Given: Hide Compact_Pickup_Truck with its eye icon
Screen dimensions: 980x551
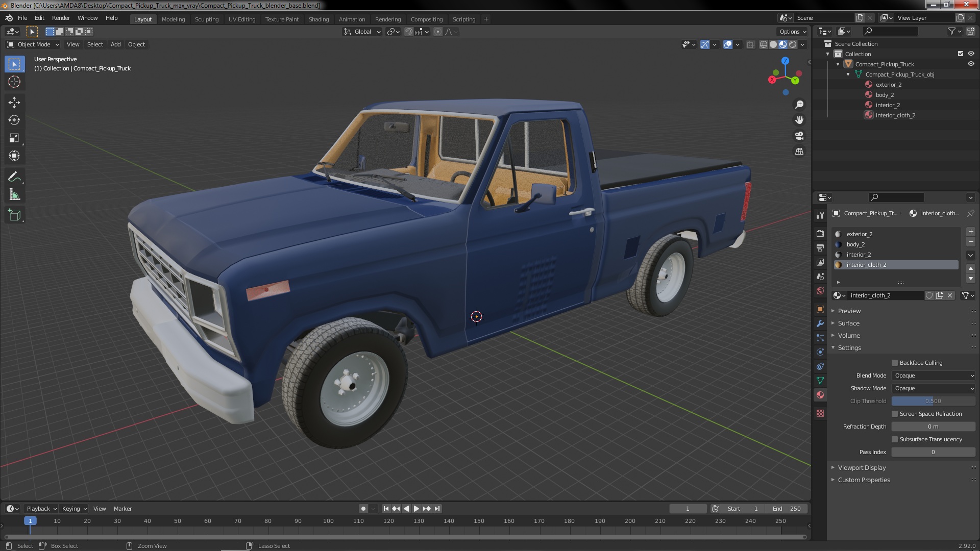Looking at the screenshot, I should click(x=971, y=64).
